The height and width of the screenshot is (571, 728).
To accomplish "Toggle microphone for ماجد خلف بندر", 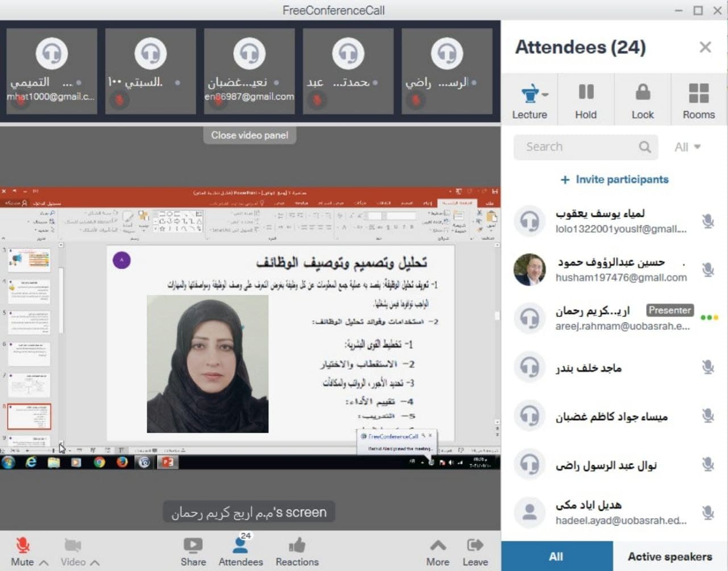I will pyautogui.click(x=708, y=367).
